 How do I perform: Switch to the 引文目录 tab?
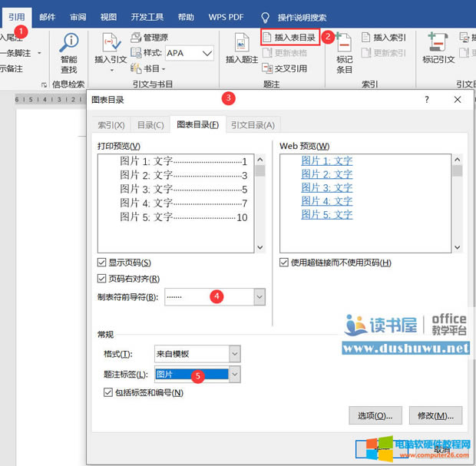coord(253,125)
